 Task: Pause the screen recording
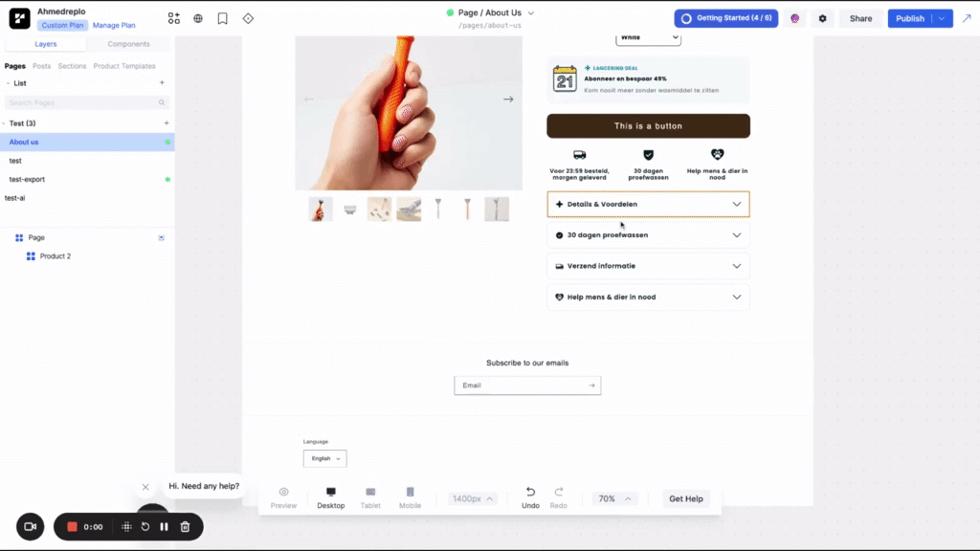[164, 526]
